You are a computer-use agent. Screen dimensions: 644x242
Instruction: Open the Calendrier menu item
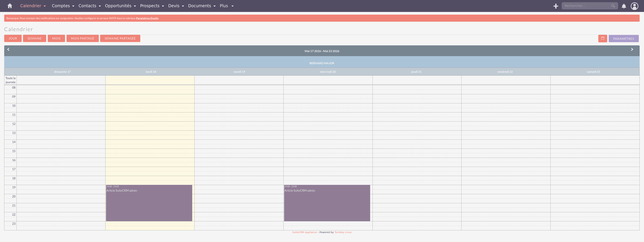click(x=31, y=6)
